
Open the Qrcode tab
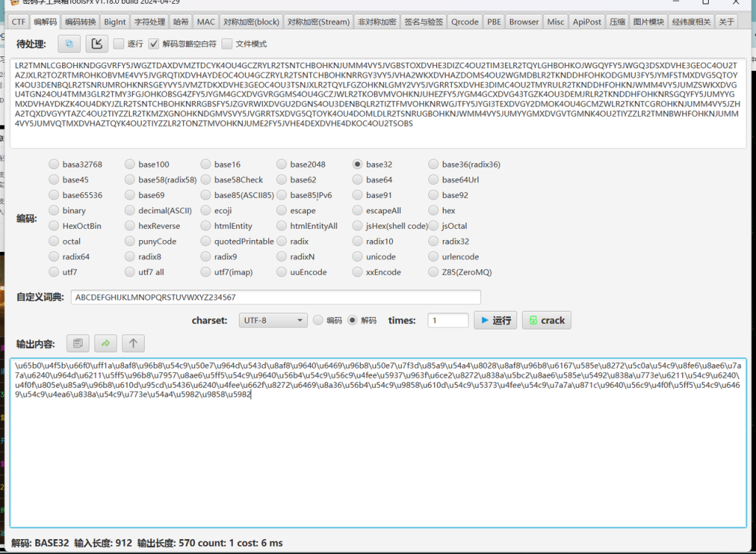click(x=465, y=21)
